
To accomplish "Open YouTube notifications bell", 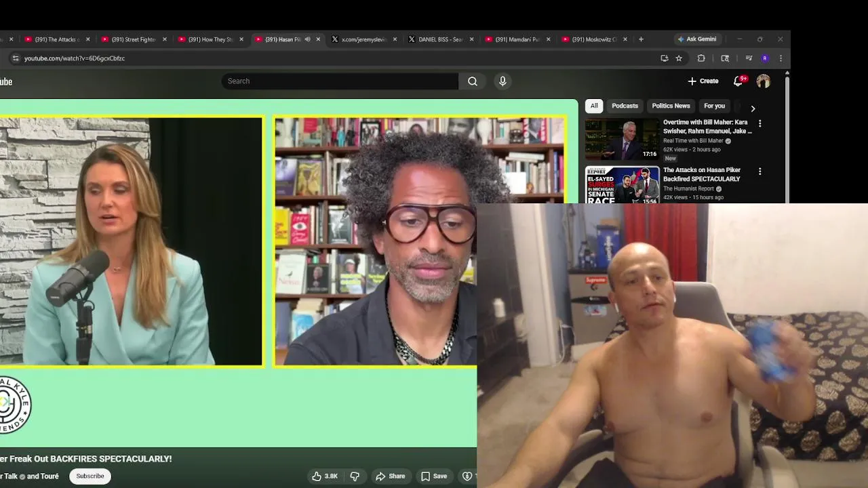I will 738,81.
